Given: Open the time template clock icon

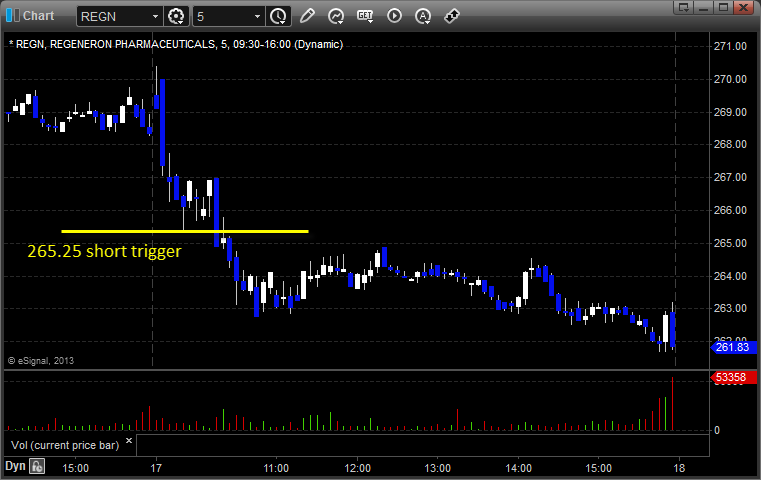Looking at the screenshot, I should (279, 16).
